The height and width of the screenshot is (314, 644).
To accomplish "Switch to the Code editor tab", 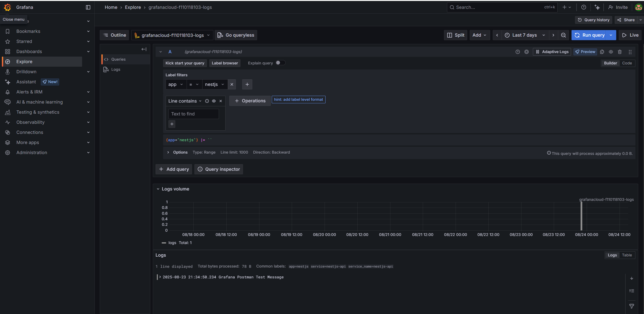I will pos(627,63).
